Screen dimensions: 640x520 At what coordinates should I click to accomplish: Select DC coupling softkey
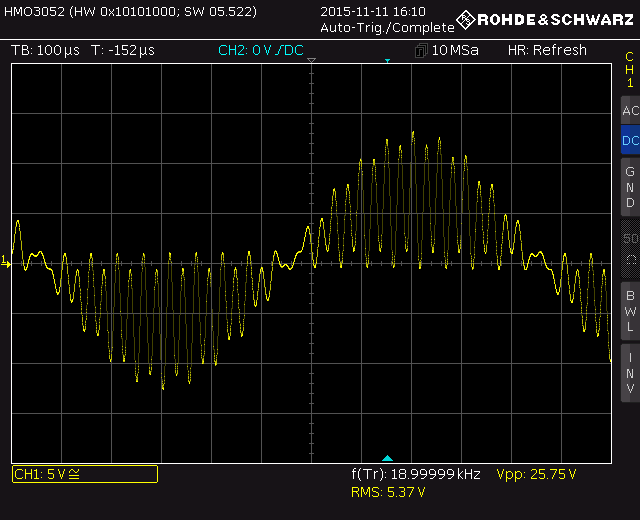click(629, 141)
